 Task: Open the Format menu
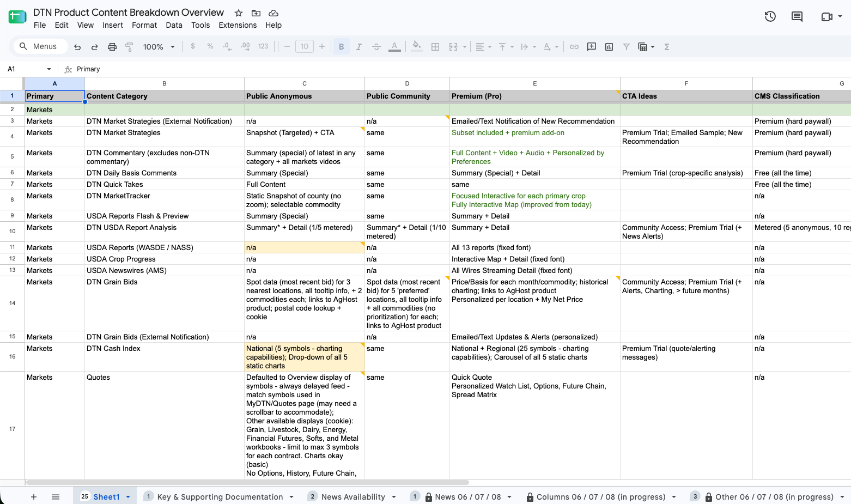[144, 25]
